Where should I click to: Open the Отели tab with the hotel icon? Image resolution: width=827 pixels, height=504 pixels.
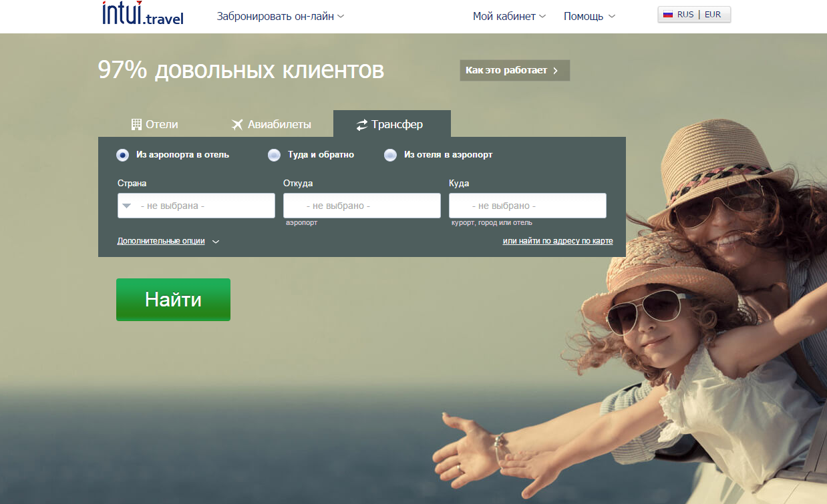(x=154, y=124)
